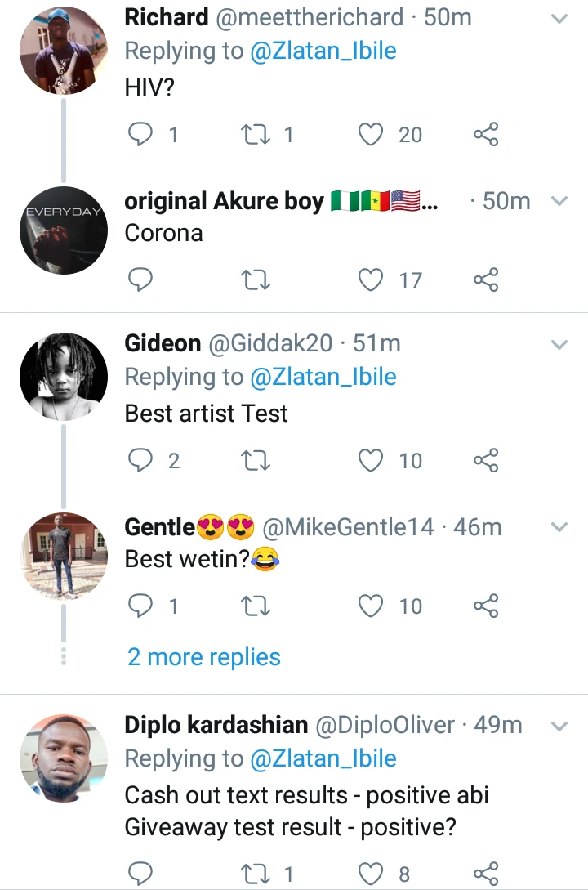
Task: Open dropdown menu on Richard's tweet
Action: click(559, 19)
